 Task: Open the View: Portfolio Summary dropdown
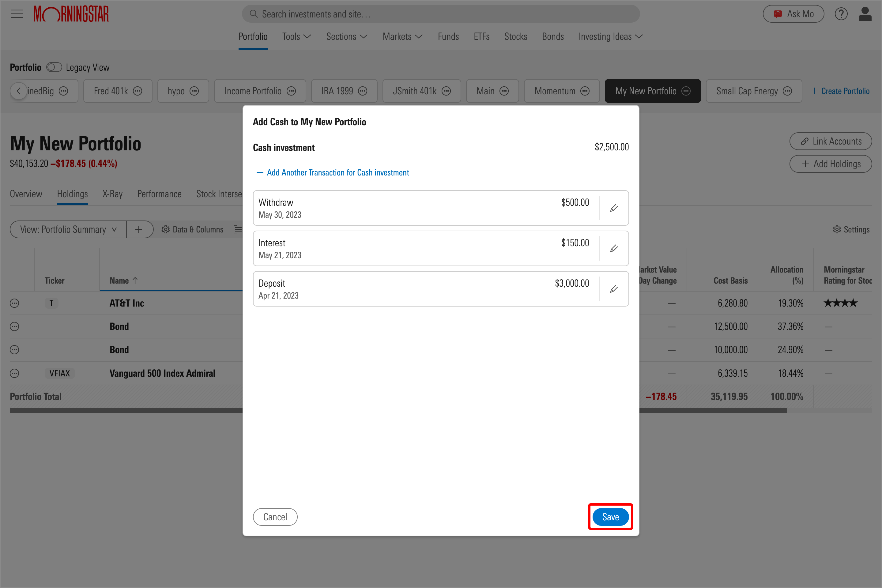click(68, 229)
